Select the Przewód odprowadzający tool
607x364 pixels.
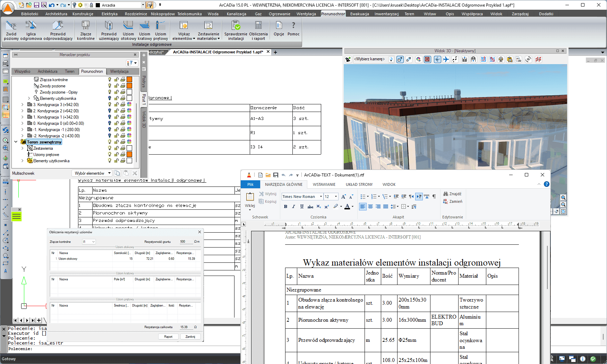point(58,30)
